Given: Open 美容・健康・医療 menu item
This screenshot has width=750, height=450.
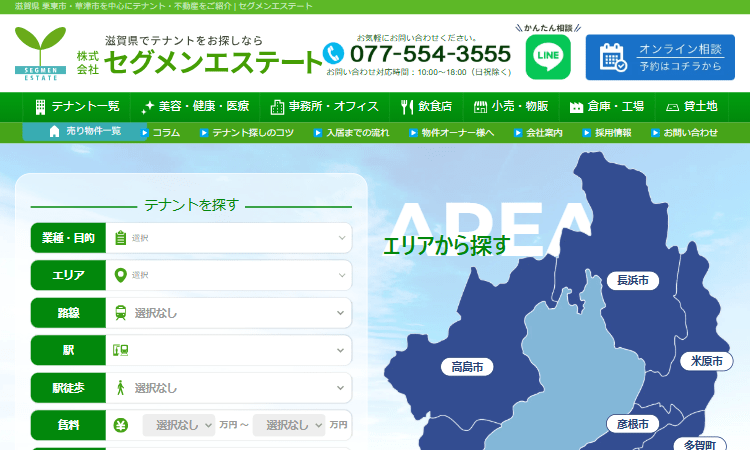Looking at the screenshot, I should [196, 107].
